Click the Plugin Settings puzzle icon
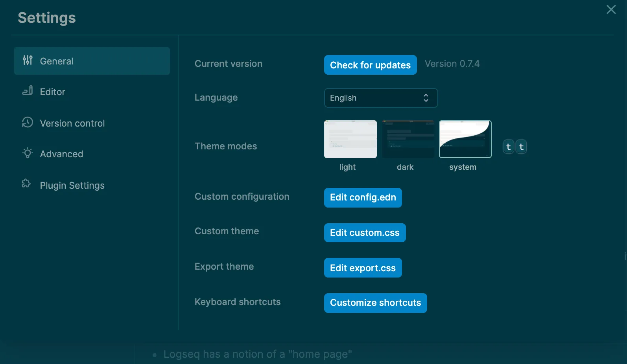Image resolution: width=627 pixels, height=364 pixels. point(26,184)
